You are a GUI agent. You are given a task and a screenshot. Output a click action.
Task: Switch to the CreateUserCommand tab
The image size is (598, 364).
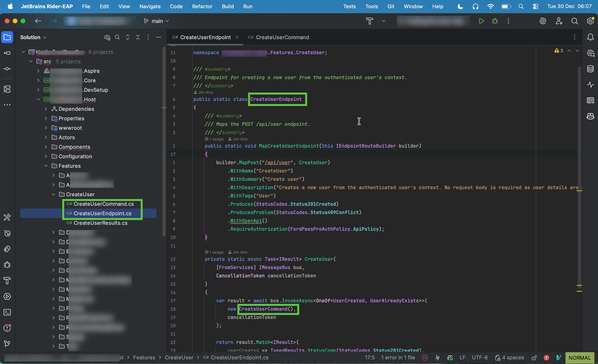pyautogui.click(x=282, y=37)
